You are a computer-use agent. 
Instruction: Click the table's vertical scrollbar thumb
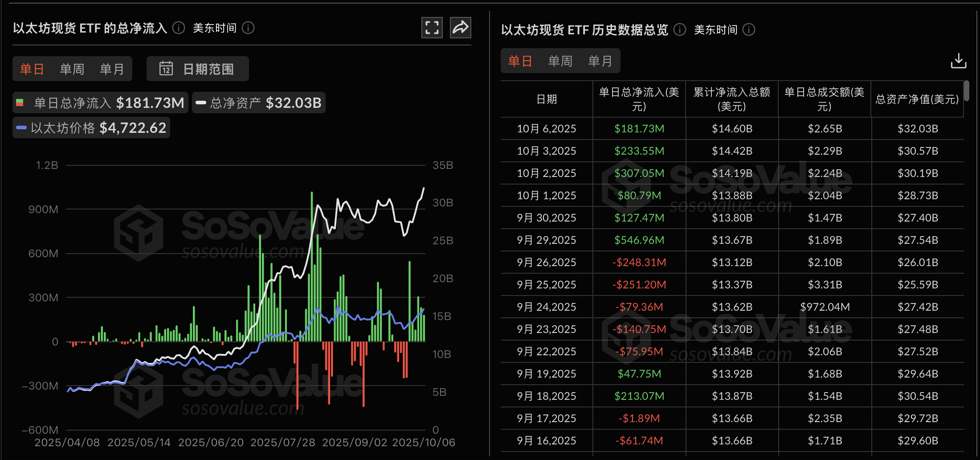[x=966, y=90]
